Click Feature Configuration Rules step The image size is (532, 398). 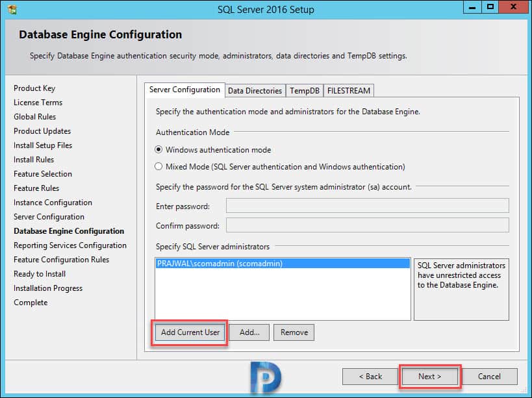pos(62,260)
